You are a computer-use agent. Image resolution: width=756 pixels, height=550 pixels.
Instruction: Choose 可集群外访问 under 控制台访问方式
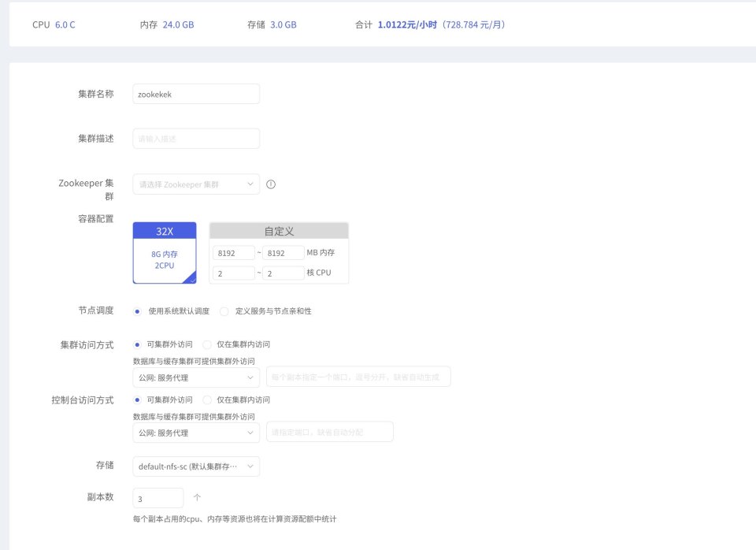138,399
